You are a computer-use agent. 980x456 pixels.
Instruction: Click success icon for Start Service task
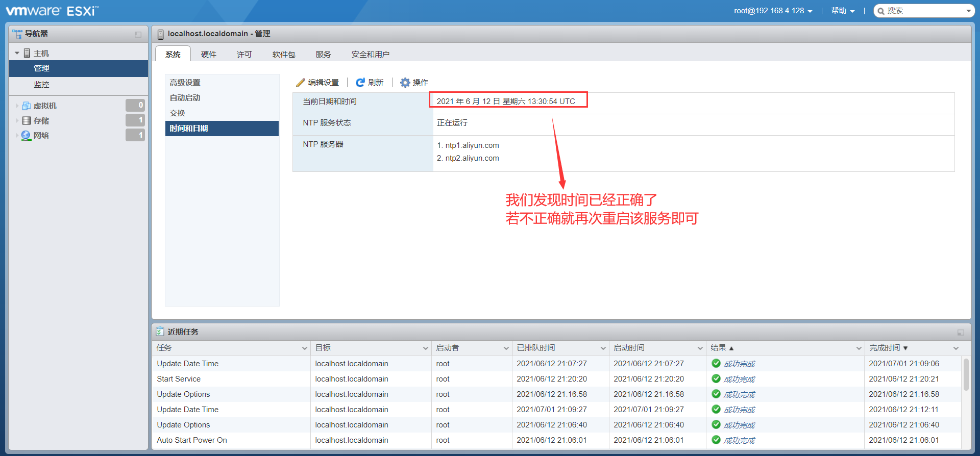click(716, 378)
